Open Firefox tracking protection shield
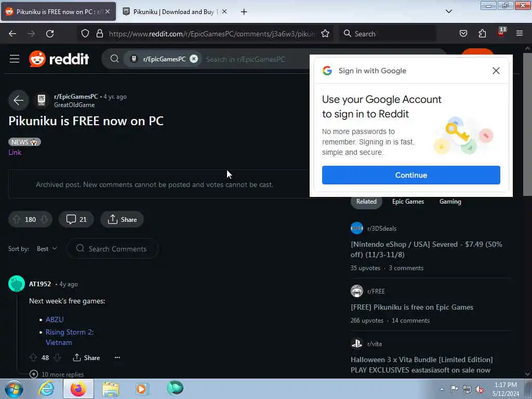 click(85, 33)
